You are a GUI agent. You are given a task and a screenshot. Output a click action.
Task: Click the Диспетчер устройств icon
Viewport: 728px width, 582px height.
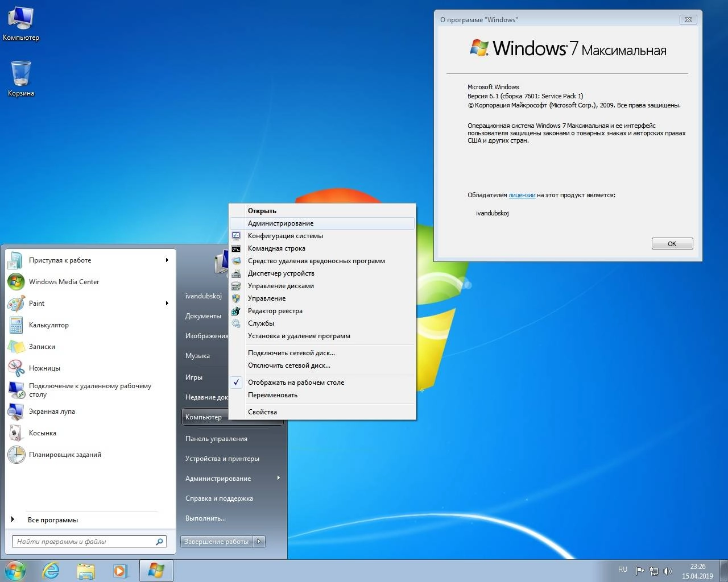[236, 273]
